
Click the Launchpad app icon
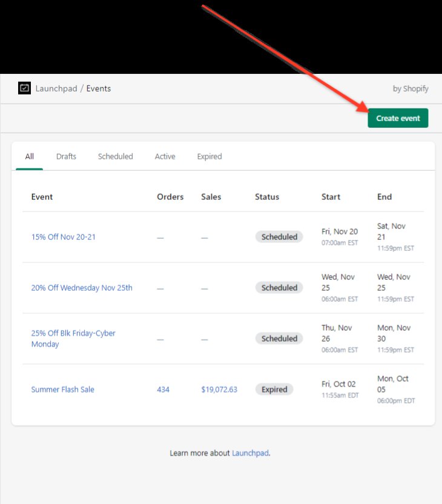pyautogui.click(x=24, y=88)
